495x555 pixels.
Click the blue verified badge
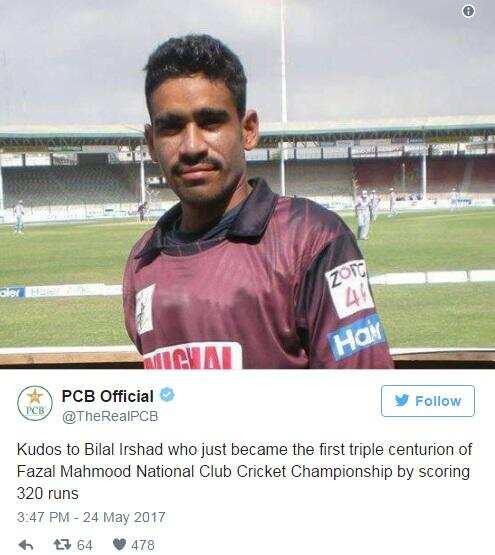tap(167, 395)
